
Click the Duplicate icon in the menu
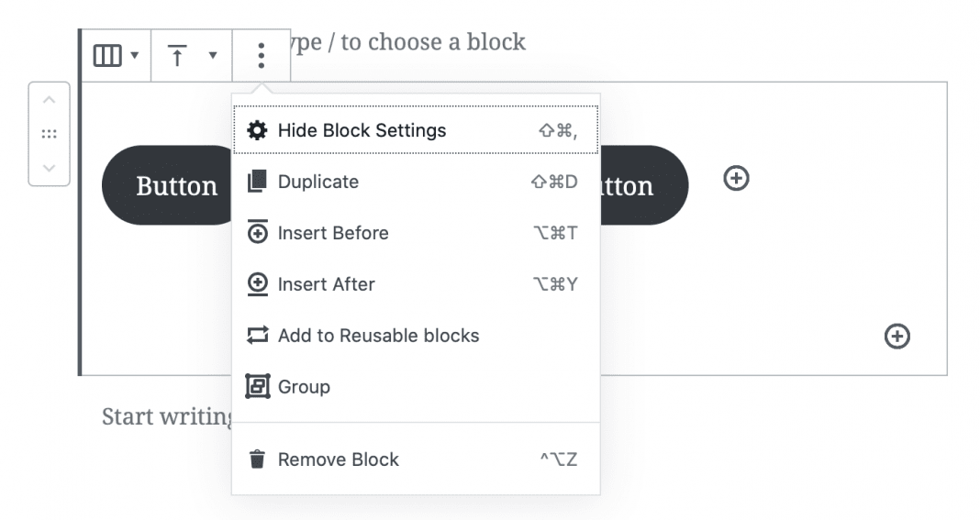pyautogui.click(x=258, y=182)
